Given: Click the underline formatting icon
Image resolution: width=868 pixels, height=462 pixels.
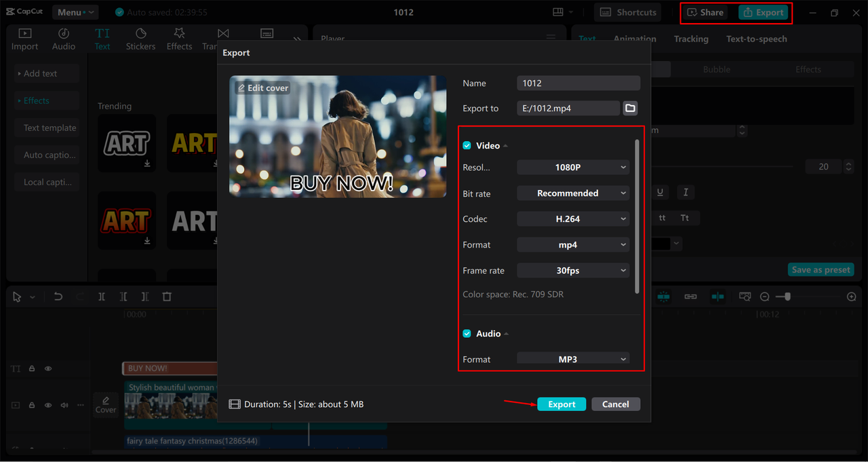Looking at the screenshot, I should click(660, 193).
